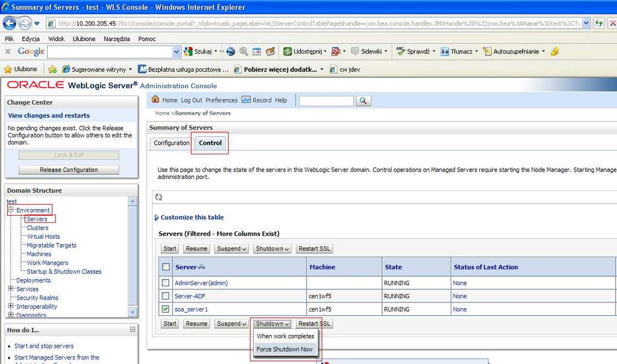Viewport: 617px width, 364px height.
Task: Expand the Interoperability tree node
Action: coord(11,306)
